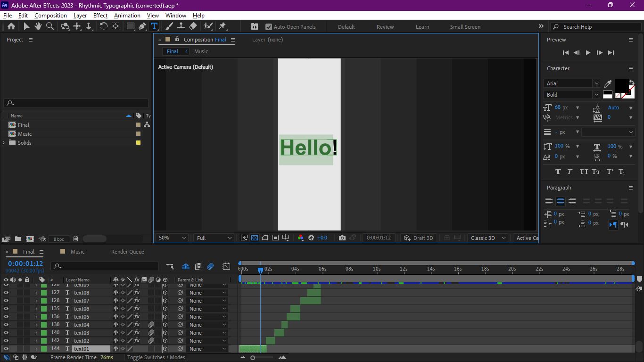Open the Graph Editor in timeline
The image size is (644, 362).
click(226, 266)
